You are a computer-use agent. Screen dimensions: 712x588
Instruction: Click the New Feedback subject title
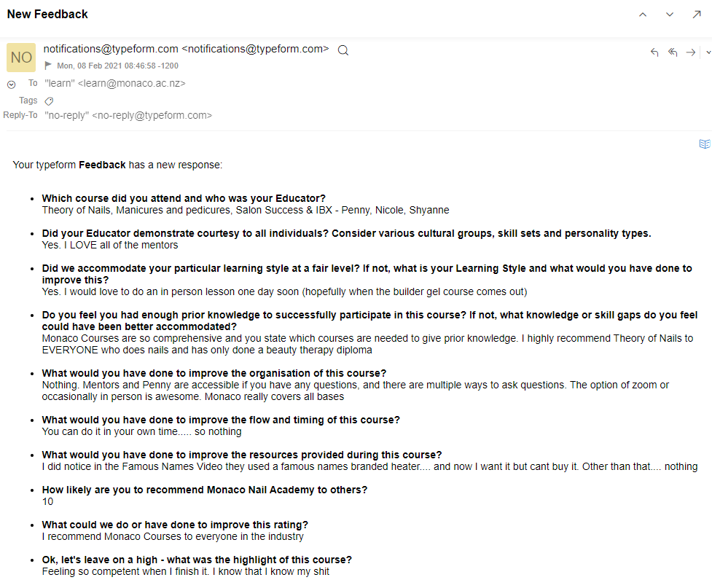(x=47, y=15)
